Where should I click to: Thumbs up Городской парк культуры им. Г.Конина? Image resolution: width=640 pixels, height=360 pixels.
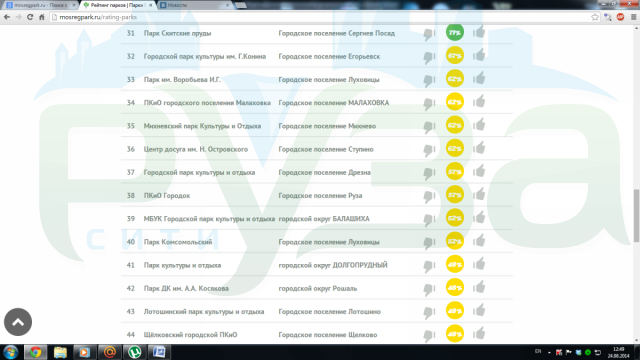[x=479, y=55]
